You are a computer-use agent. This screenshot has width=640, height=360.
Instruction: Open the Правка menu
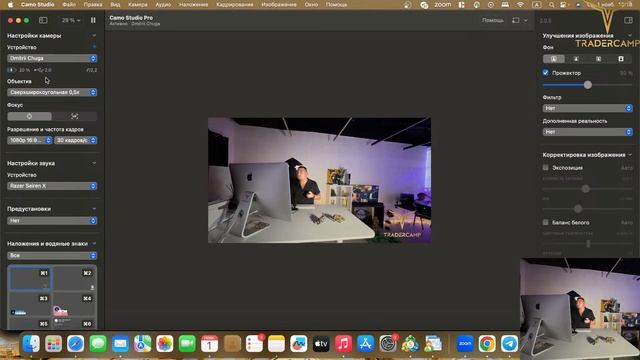(x=93, y=4)
